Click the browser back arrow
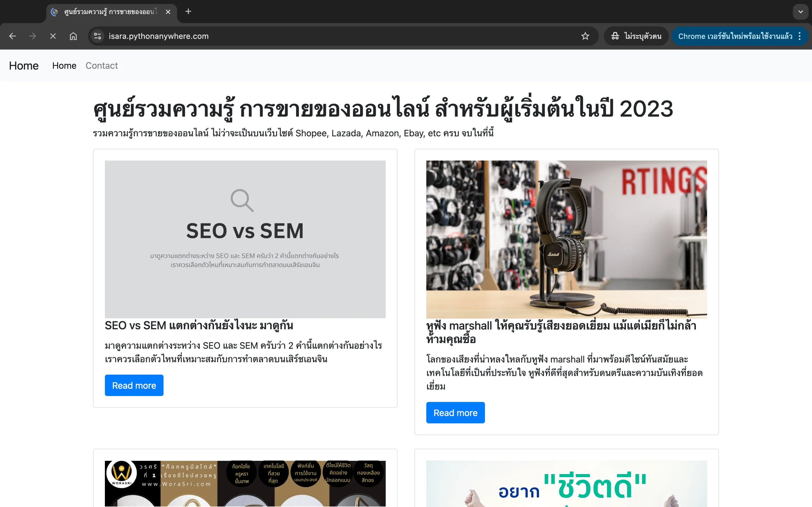This screenshot has height=507, width=812. (x=12, y=36)
